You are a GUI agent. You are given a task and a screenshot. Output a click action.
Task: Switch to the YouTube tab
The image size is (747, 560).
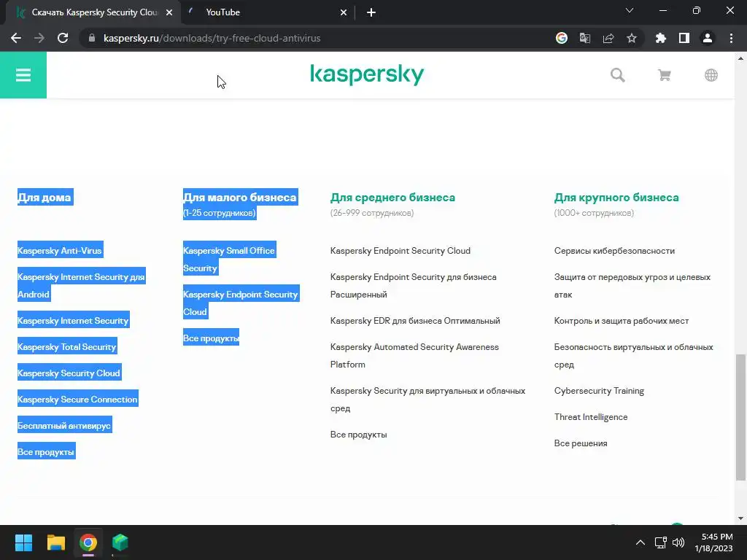(x=268, y=12)
